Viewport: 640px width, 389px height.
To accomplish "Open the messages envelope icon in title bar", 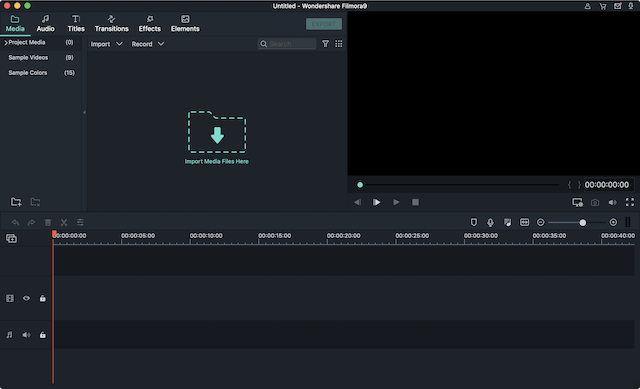I will [618, 6].
